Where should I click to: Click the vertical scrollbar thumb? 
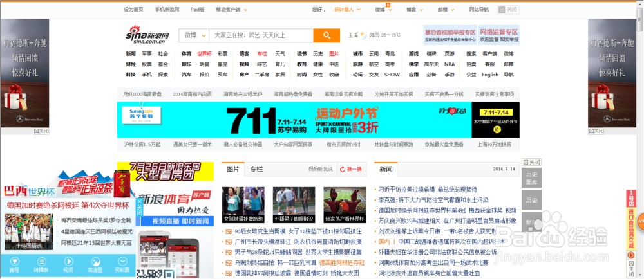click(640, 20)
